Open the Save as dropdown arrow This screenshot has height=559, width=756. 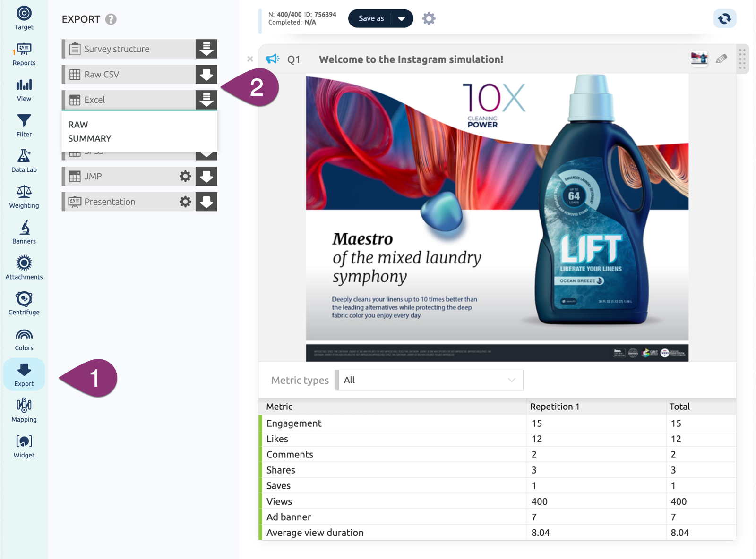pos(402,19)
